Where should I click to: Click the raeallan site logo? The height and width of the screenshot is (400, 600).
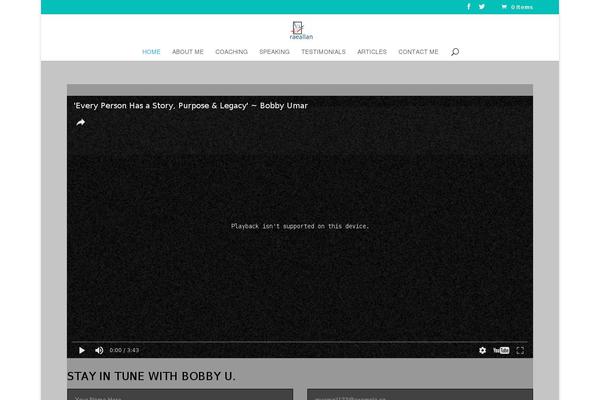[301, 31]
